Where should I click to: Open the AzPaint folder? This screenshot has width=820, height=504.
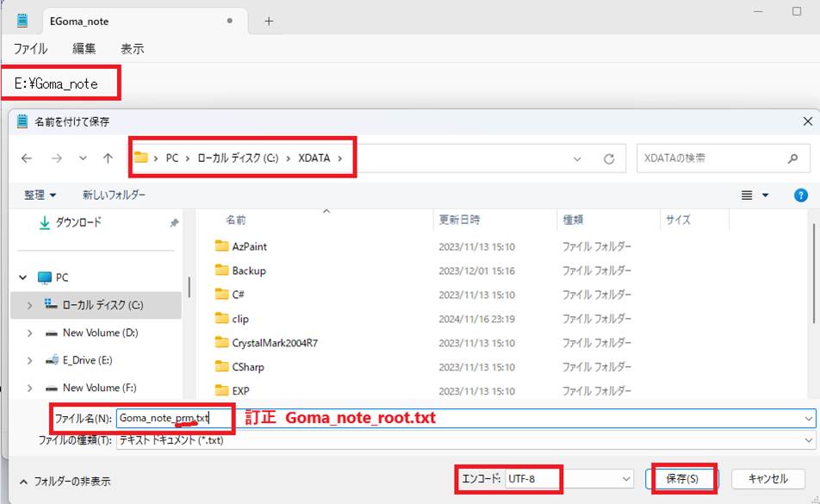pyautogui.click(x=249, y=246)
